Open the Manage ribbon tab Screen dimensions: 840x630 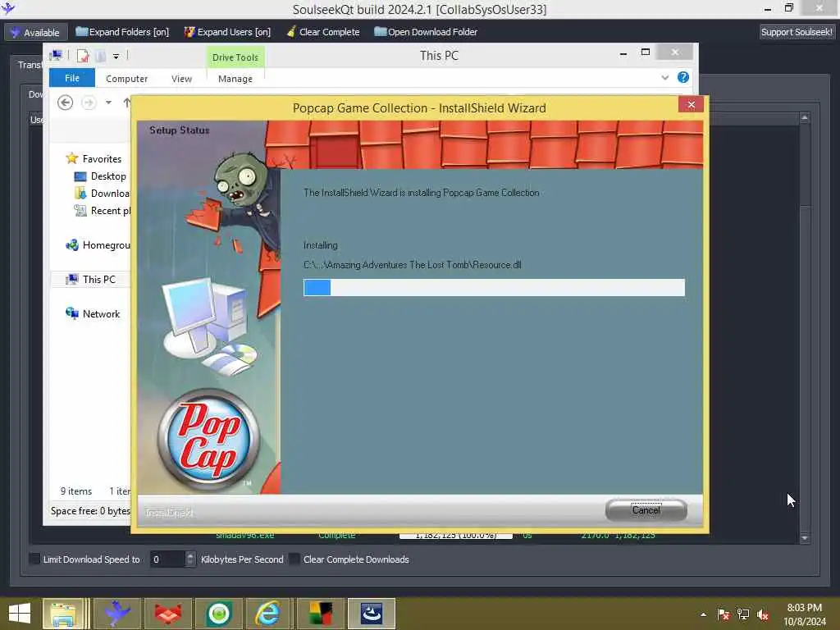[x=235, y=79]
